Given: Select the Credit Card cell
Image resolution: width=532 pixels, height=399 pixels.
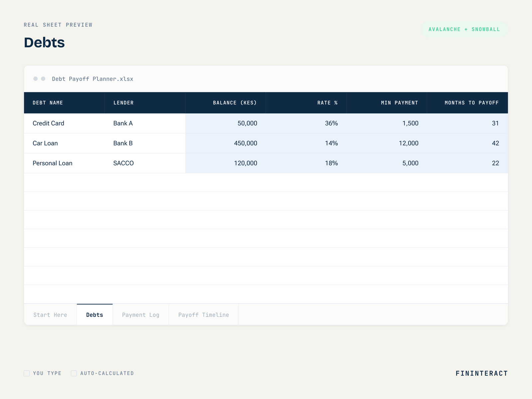Looking at the screenshot, I should coord(64,123).
